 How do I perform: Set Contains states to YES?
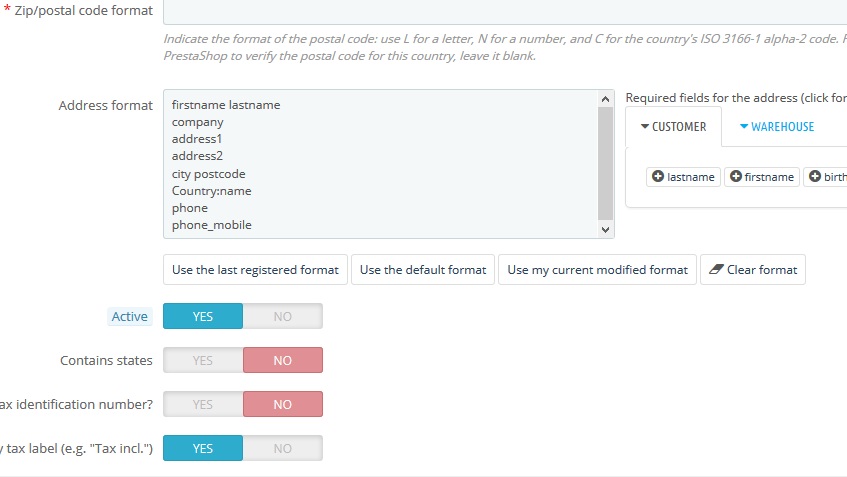point(203,360)
